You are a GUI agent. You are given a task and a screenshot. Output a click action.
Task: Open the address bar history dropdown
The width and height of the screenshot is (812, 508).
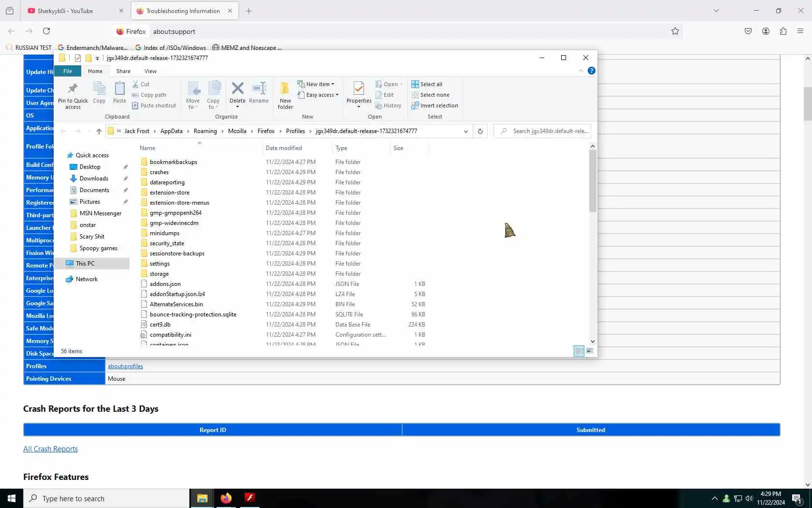click(x=465, y=131)
